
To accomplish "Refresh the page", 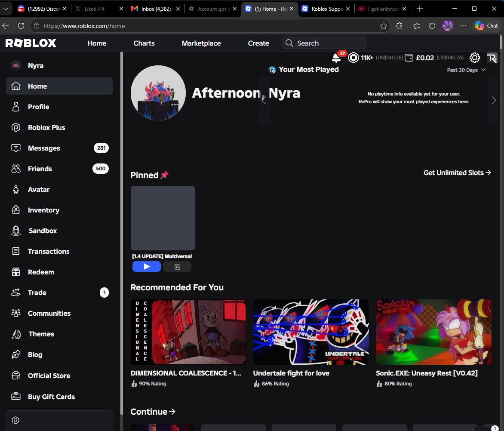I will (x=21, y=26).
